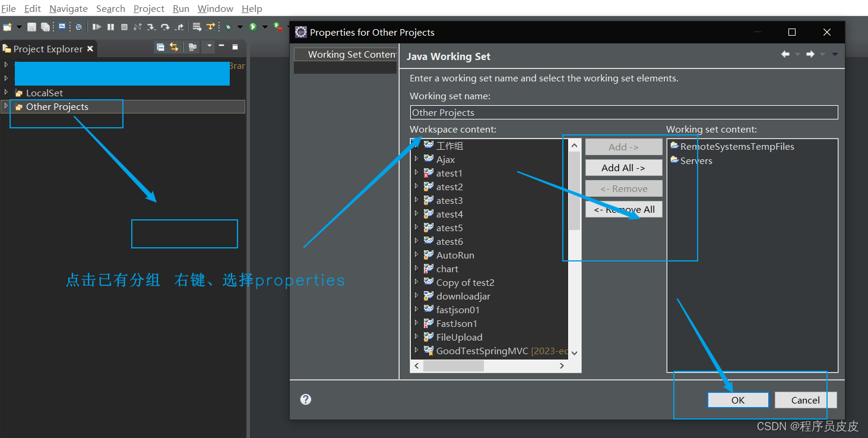Click the <- Remove All button
The image size is (868, 438).
623,209
